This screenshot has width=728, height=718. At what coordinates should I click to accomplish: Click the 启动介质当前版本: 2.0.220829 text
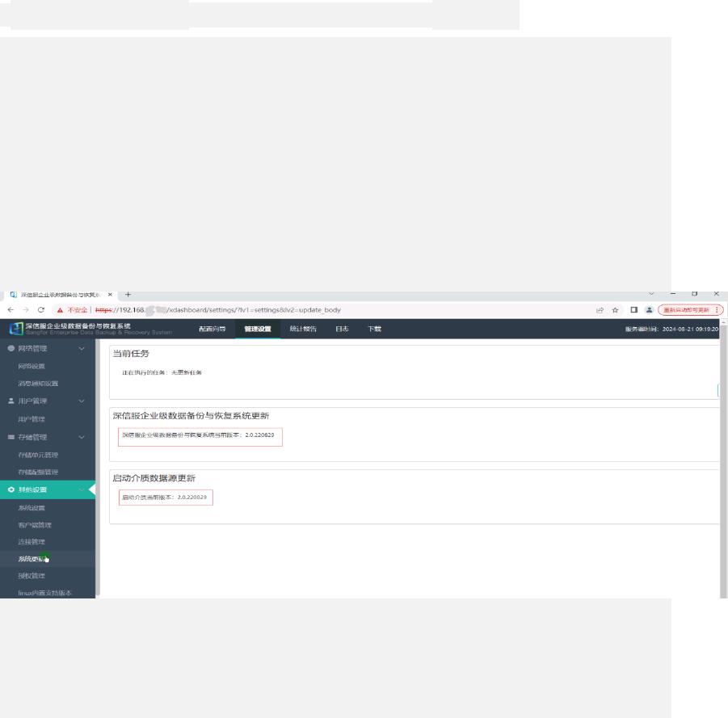pyautogui.click(x=164, y=497)
